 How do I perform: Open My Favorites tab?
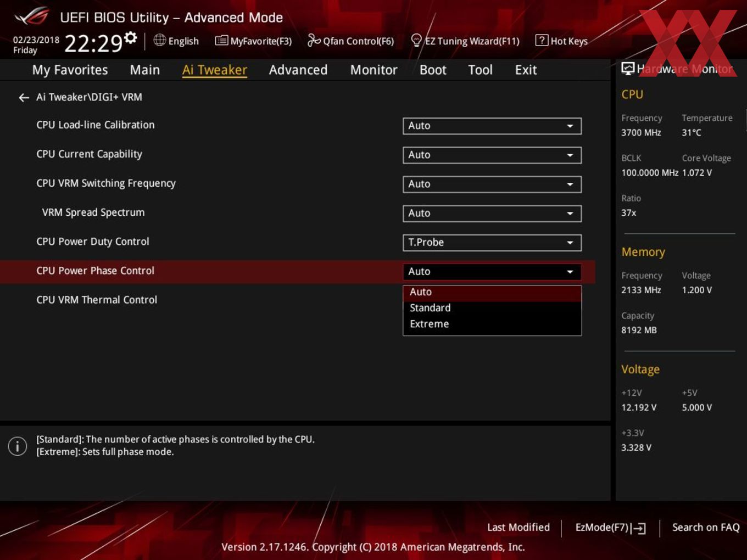tap(70, 70)
